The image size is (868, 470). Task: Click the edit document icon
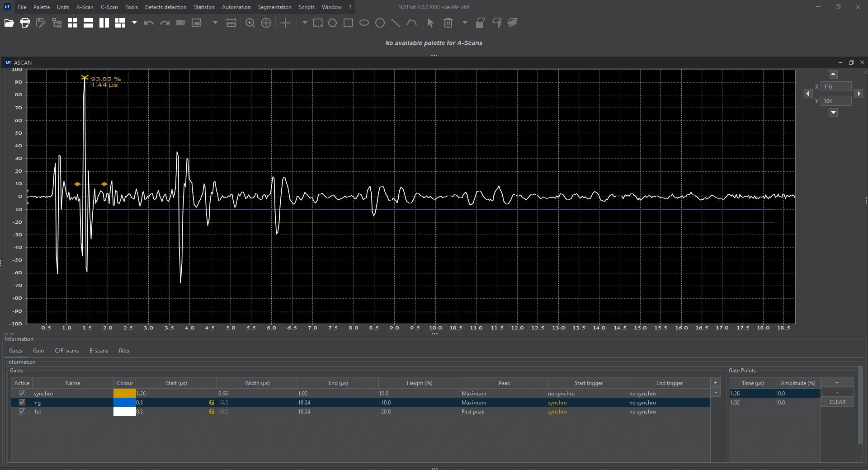point(41,23)
